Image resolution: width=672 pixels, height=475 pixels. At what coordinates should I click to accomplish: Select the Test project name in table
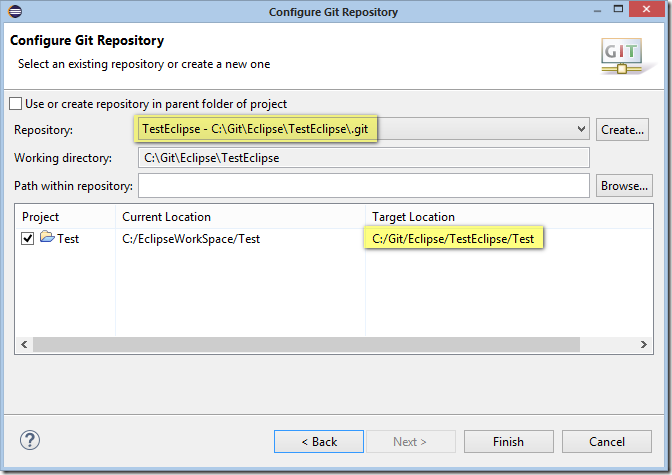(68, 239)
